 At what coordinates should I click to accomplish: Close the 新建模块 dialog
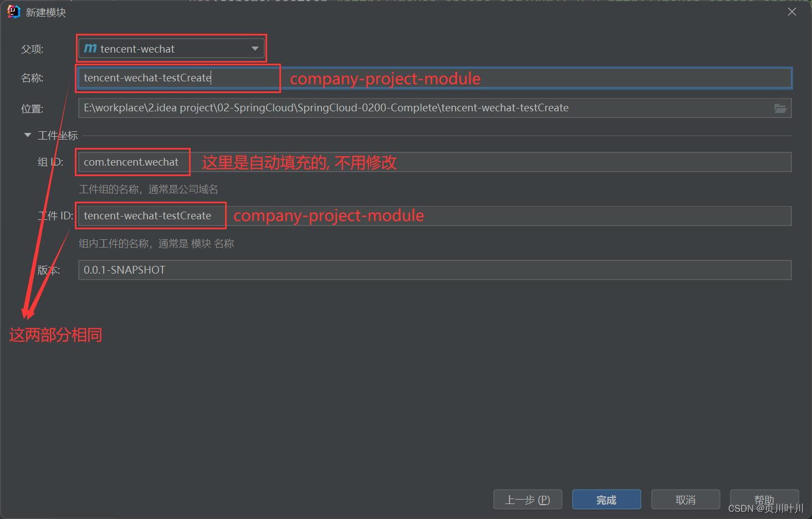[792, 12]
